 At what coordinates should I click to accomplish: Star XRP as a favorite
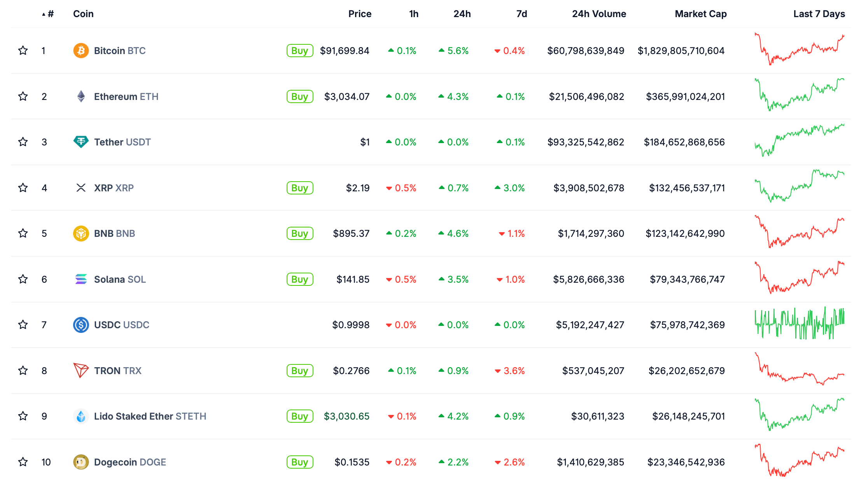(23, 188)
